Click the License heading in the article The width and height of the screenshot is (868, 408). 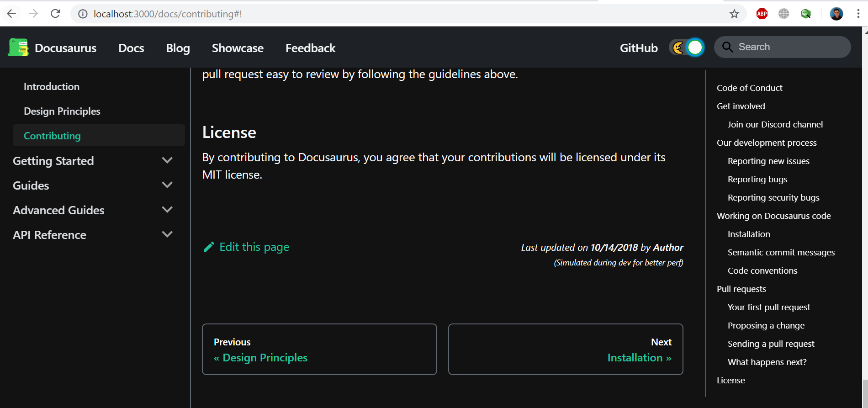click(229, 132)
